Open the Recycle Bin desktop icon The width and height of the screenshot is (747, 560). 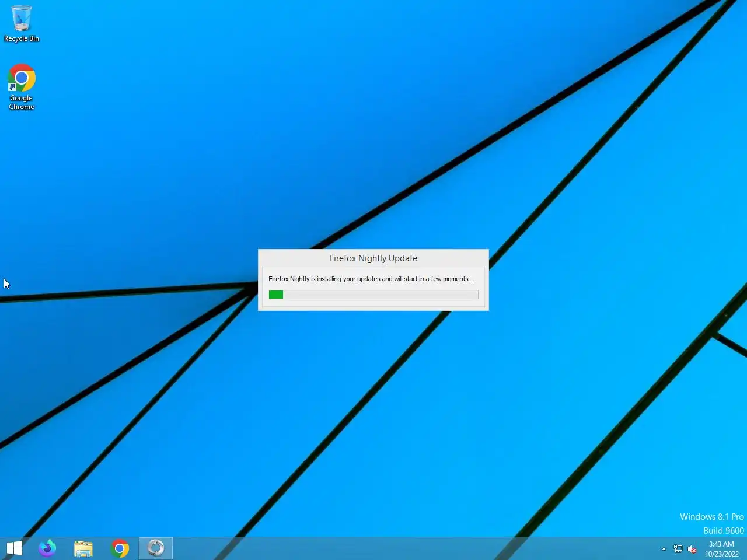22,23
